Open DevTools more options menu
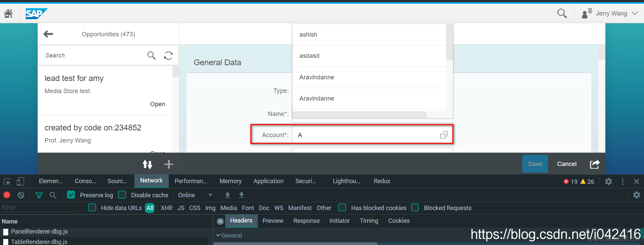Screen dimensions: 644x245 point(622,181)
